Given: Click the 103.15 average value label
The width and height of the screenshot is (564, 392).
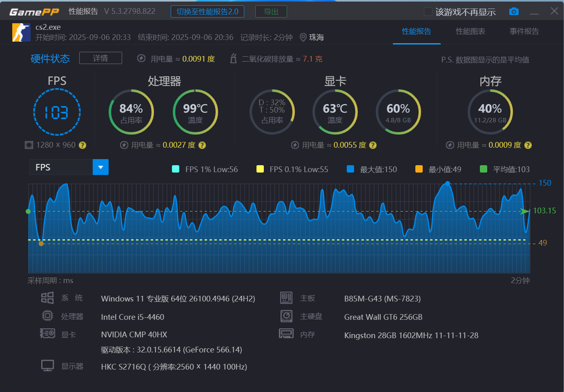Looking at the screenshot, I should point(544,210).
